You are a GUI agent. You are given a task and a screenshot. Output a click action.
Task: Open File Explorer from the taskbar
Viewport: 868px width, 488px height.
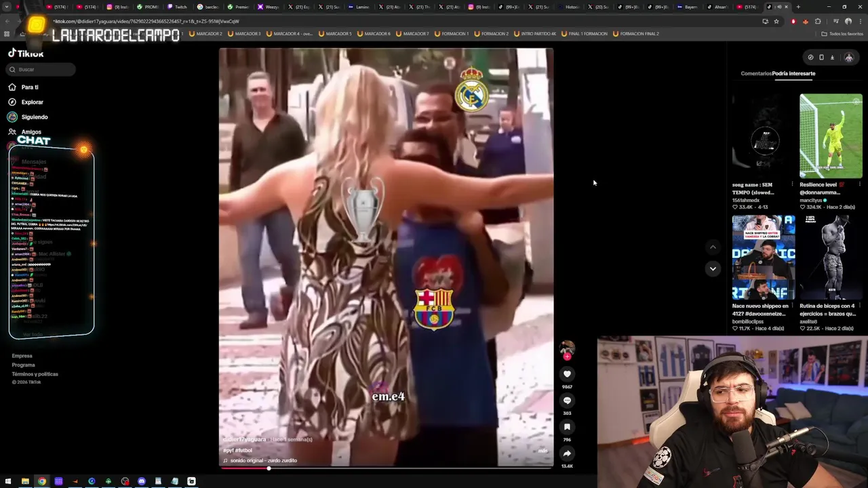pyautogui.click(x=25, y=481)
